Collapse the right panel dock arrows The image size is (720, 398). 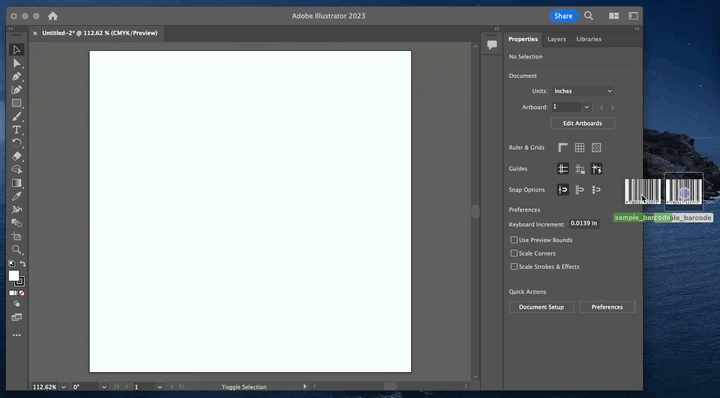636,28
